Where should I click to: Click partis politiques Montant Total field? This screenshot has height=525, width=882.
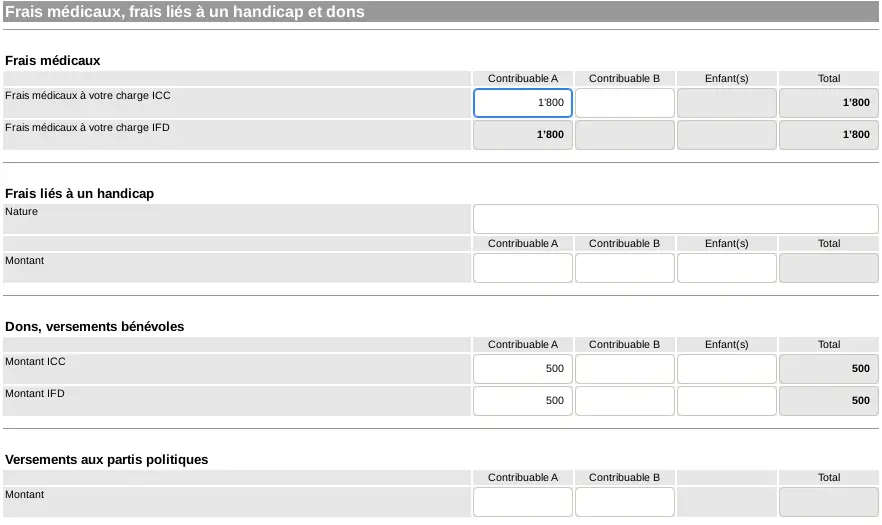pos(829,502)
